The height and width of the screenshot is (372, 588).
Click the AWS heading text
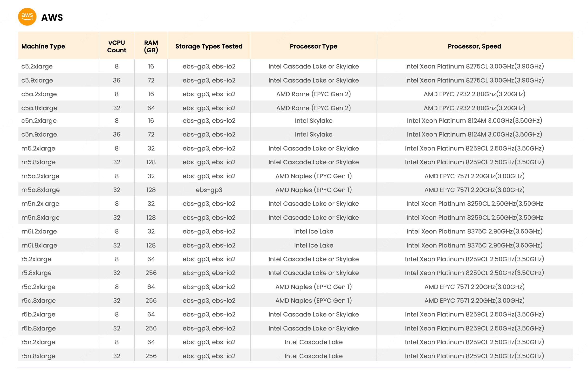[52, 18]
